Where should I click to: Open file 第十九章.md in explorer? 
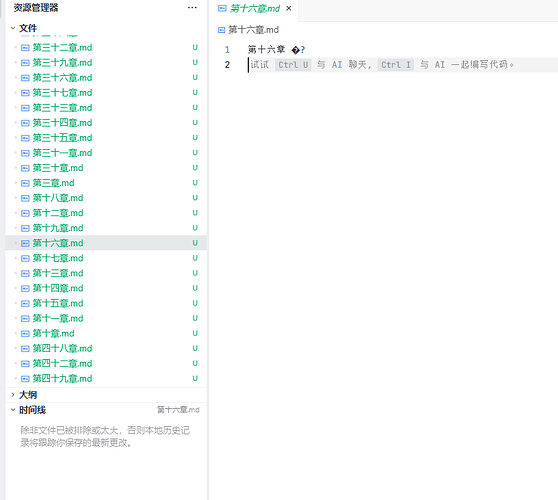[x=106, y=228]
